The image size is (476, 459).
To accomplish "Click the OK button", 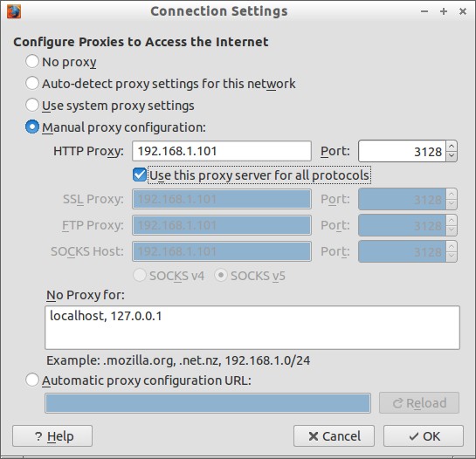I will click(424, 436).
